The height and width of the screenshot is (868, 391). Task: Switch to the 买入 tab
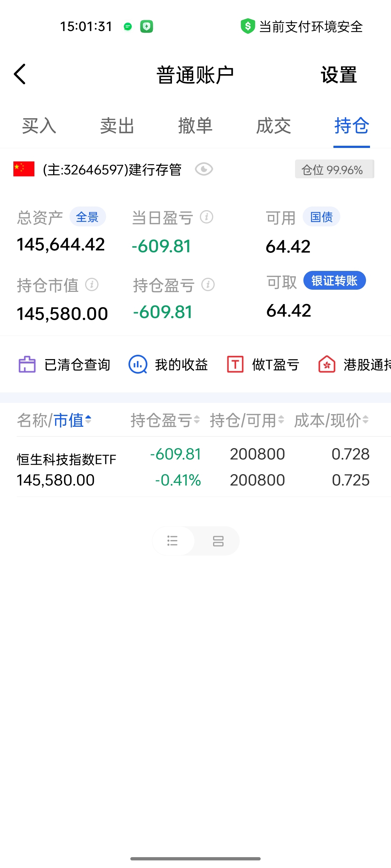(39, 126)
